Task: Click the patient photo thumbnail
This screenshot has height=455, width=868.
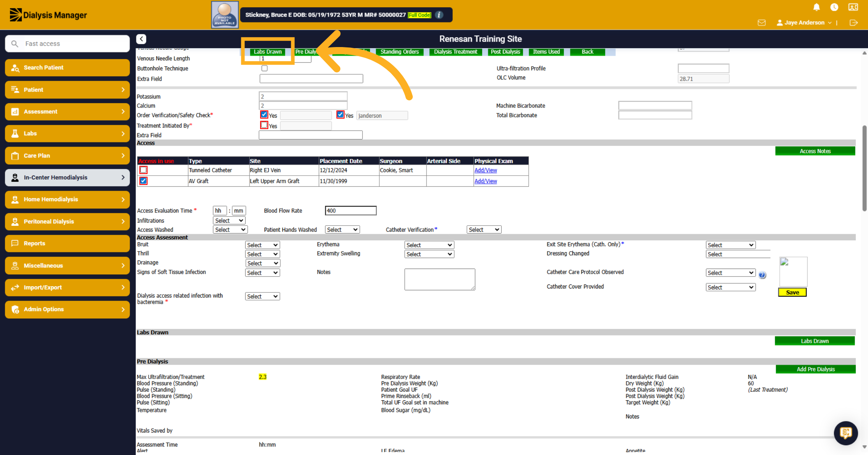Action: (x=225, y=14)
